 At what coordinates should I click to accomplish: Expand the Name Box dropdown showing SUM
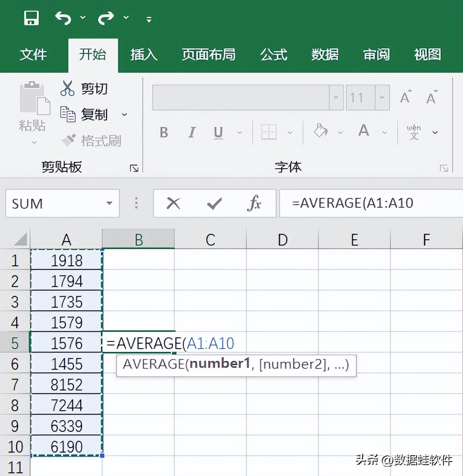point(109,203)
